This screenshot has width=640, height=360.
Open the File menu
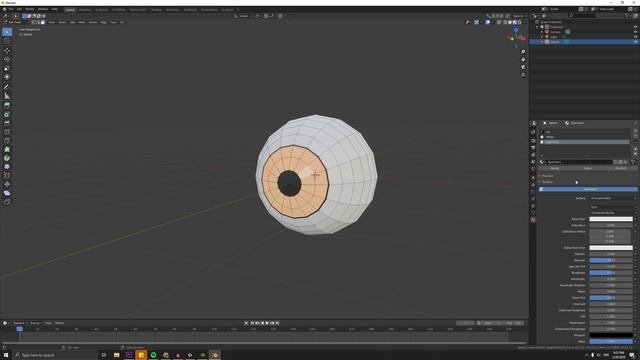tap(11, 9)
